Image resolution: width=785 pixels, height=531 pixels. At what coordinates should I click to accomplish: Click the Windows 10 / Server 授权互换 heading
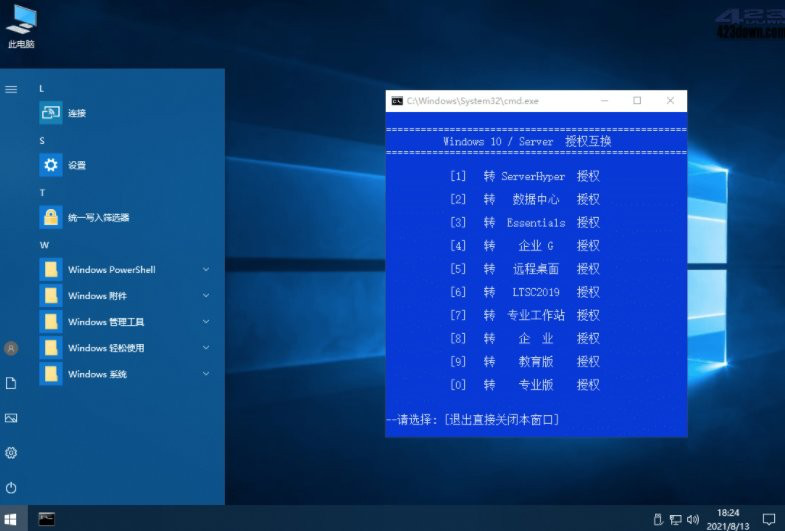[x=527, y=141]
